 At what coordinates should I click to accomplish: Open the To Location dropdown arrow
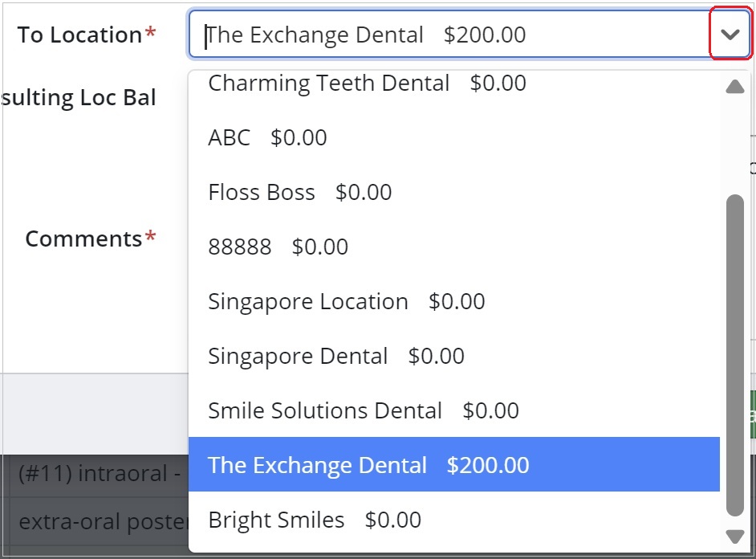click(x=732, y=33)
